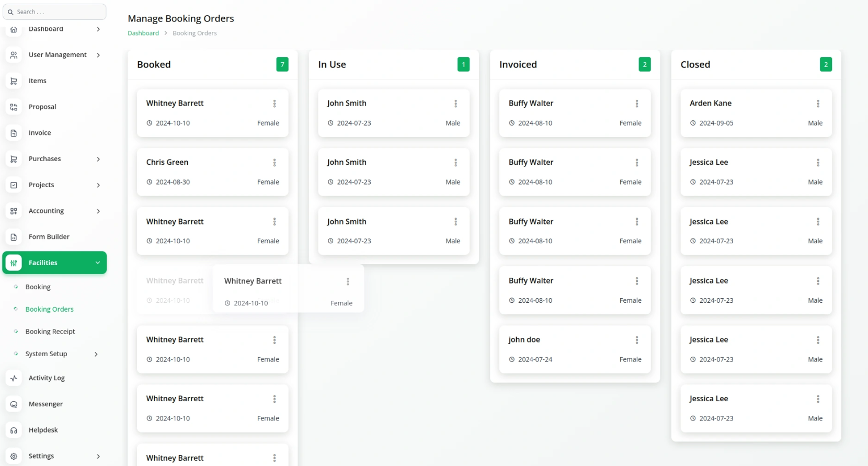Viewport: 868px width, 466px height.
Task: Expand the Accounting submenu arrow
Action: click(x=98, y=211)
